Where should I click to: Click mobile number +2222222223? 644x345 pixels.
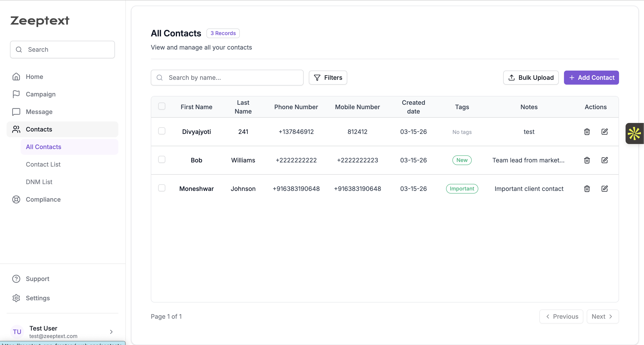(357, 160)
